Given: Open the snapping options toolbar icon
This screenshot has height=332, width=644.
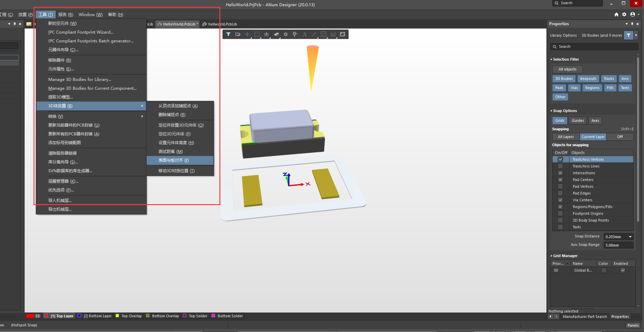Looking at the screenshot, I should pos(238,34).
